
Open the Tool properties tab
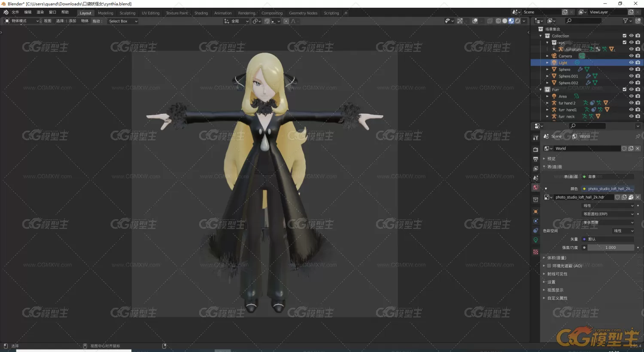click(535, 138)
